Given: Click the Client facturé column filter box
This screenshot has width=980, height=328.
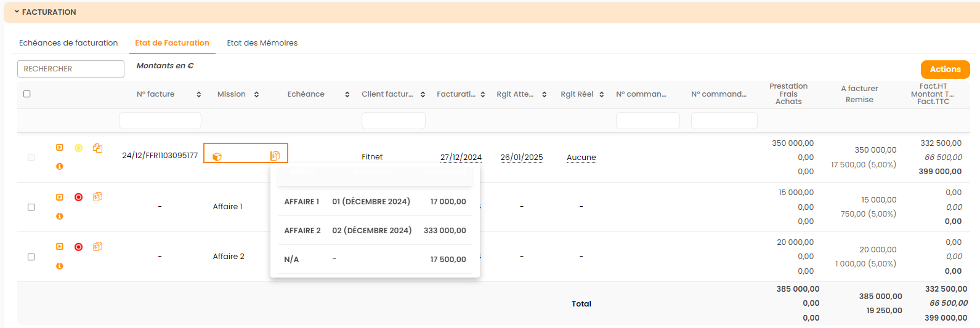Looking at the screenshot, I should 393,121.
